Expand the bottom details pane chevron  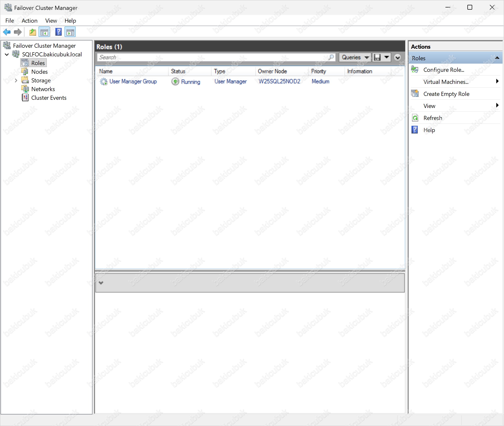101,283
